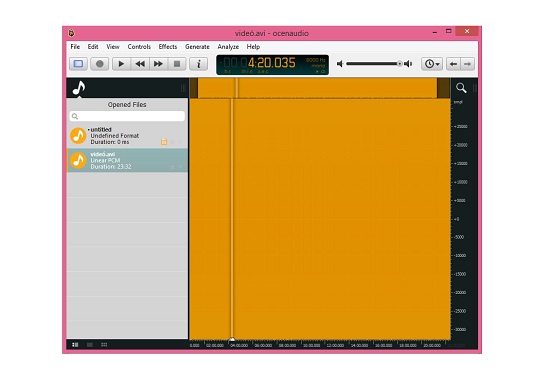Open file properties with the info icon

[x=199, y=64]
